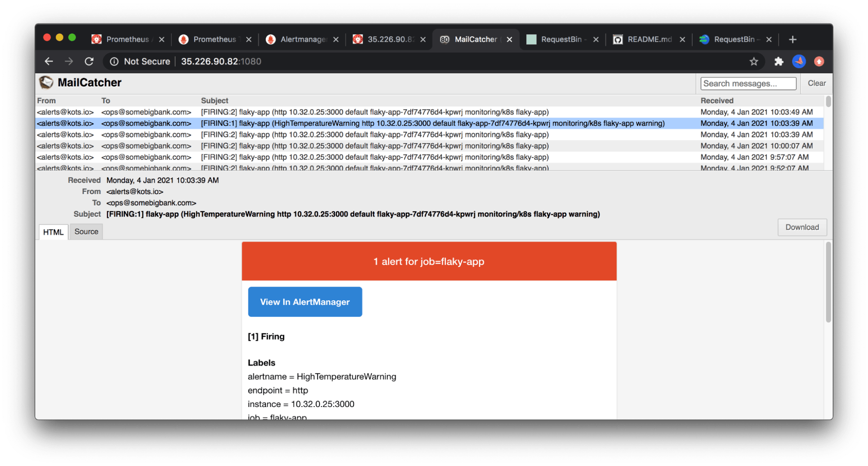Click the Prometheus tab favicon

[96, 39]
